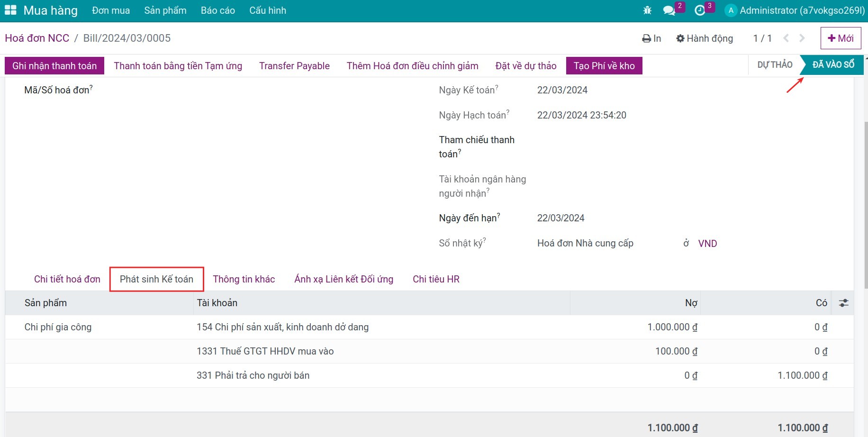This screenshot has height=437, width=868.
Task: Open the Sản phẩm menu
Action: pyautogui.click(x=165, y=10)
